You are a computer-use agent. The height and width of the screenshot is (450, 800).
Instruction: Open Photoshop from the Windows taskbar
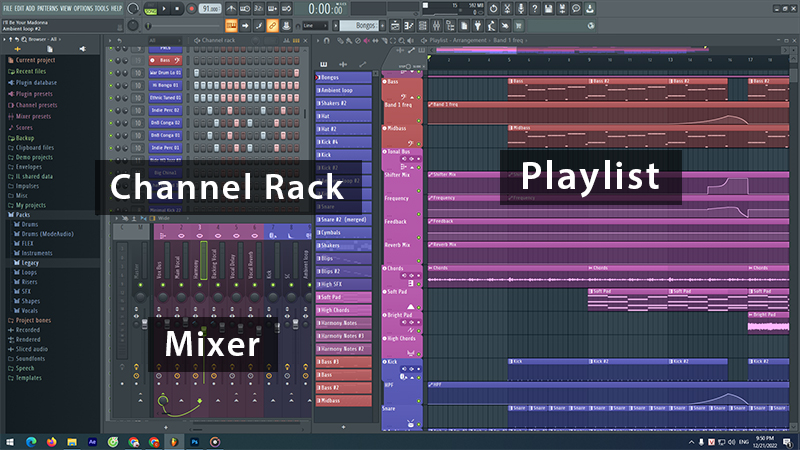[x=194, y=442]
